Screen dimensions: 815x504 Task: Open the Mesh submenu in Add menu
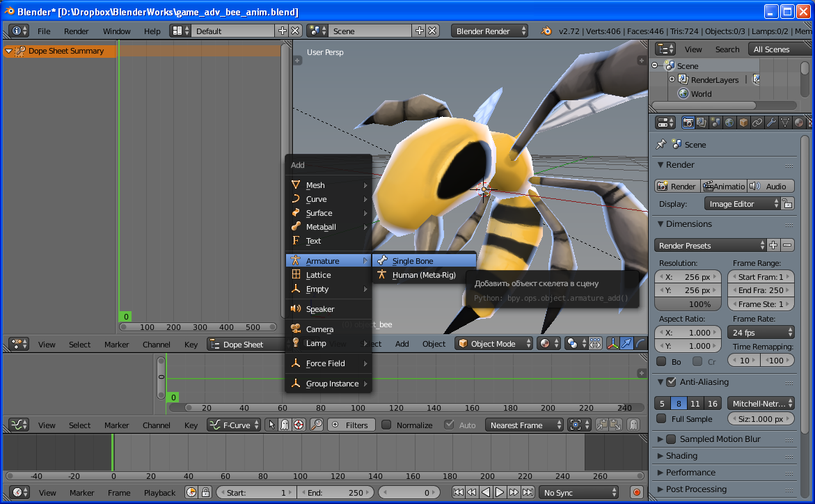329,184
